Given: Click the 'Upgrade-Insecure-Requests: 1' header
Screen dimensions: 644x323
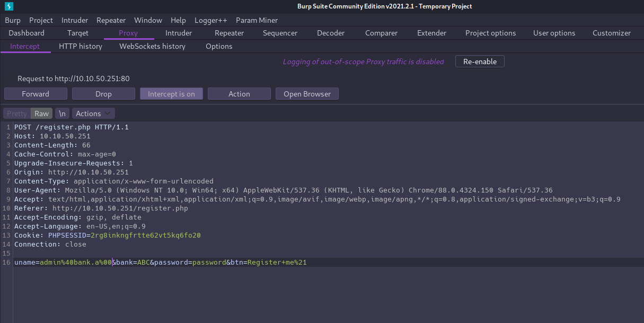Looking at the screenshot, I should [74, 163].
